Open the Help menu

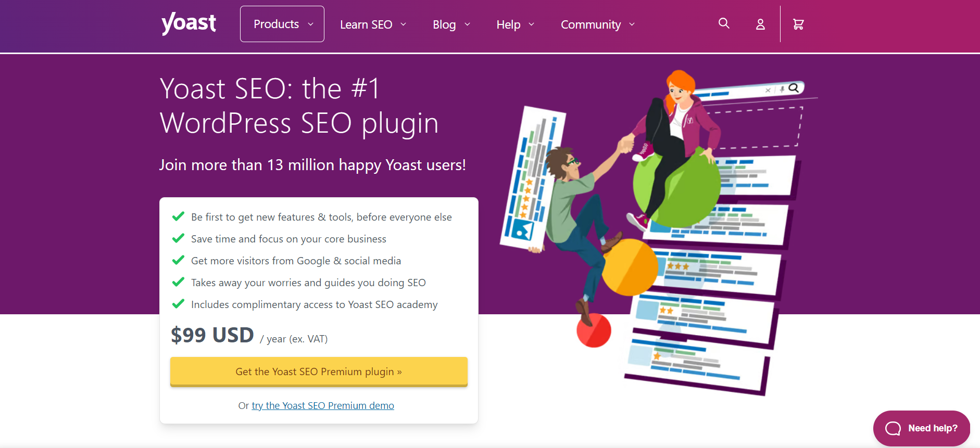click(516, 24)
